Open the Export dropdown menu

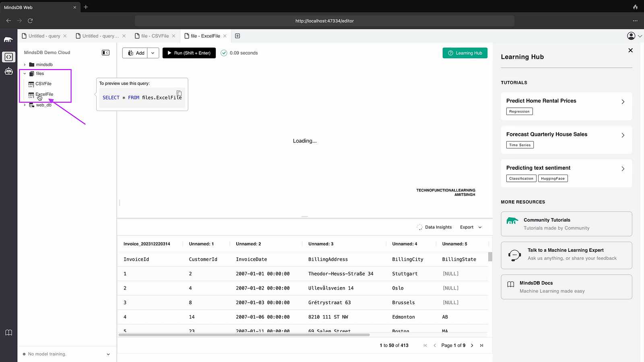[471, 227]
